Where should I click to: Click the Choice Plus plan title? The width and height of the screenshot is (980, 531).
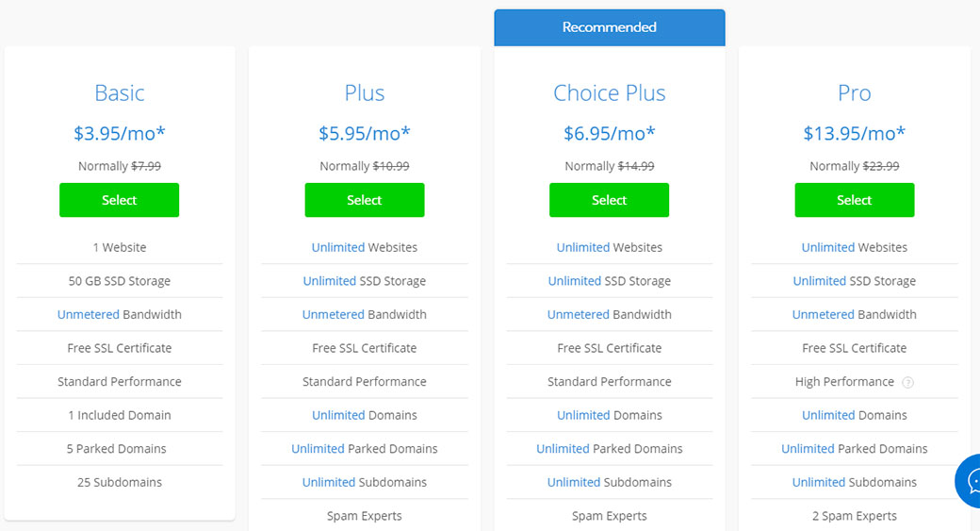click(609, 93)
